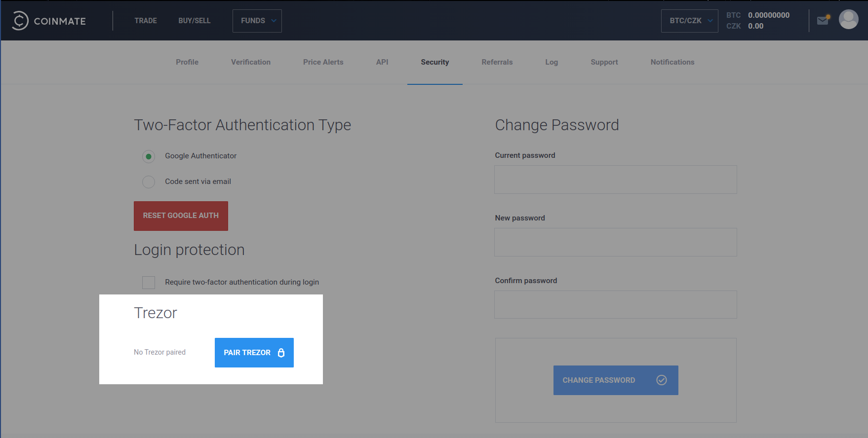Click the Coinmate logo icon
Viewport: 868px width, 438px height.
[x=20, y=21]
